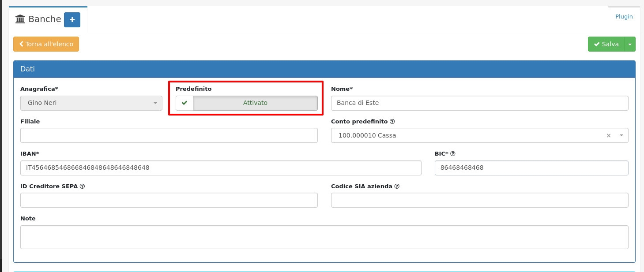This screenshot has width=644, height=272.
Task: Toggle the Predefinito Attivato switch
Action: [255, 103]
